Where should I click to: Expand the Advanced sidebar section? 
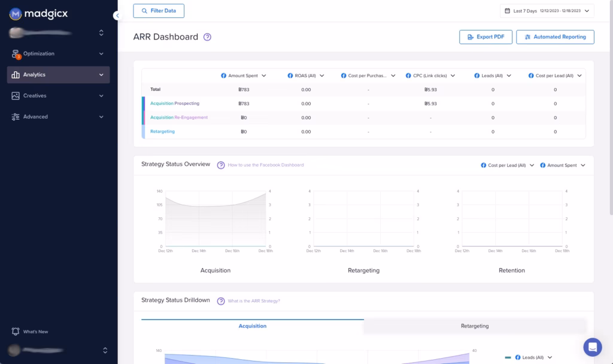point(101,117)
